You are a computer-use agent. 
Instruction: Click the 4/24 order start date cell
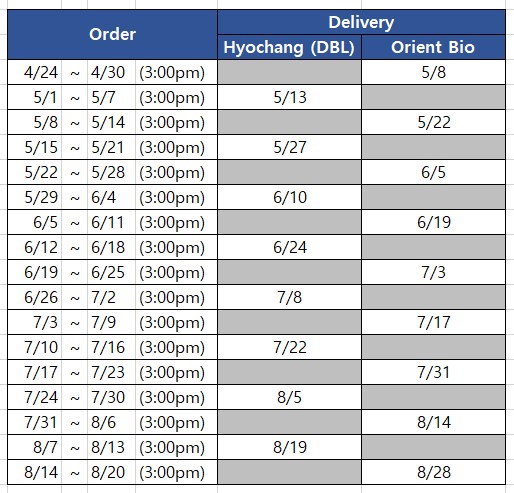(x=35, y=72)
